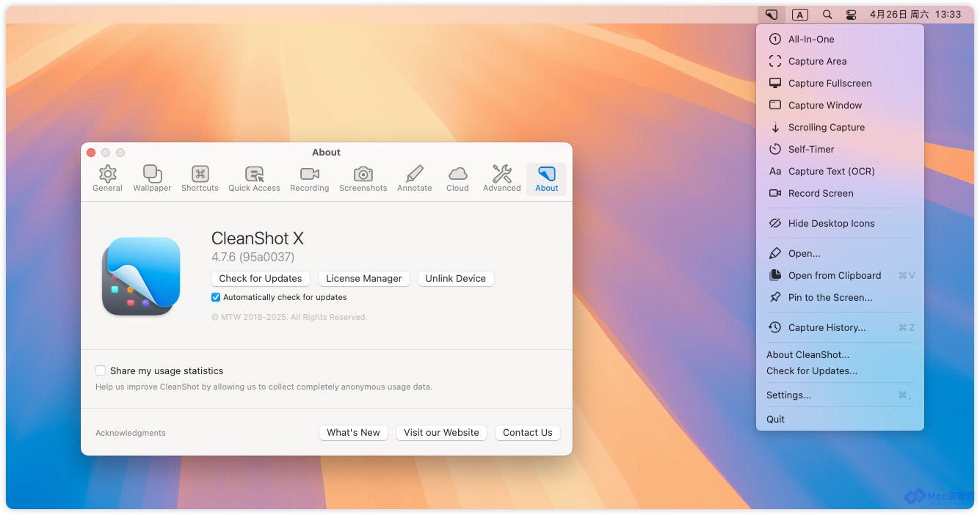Select Open... in the CleanShot menu

point(840,254)
